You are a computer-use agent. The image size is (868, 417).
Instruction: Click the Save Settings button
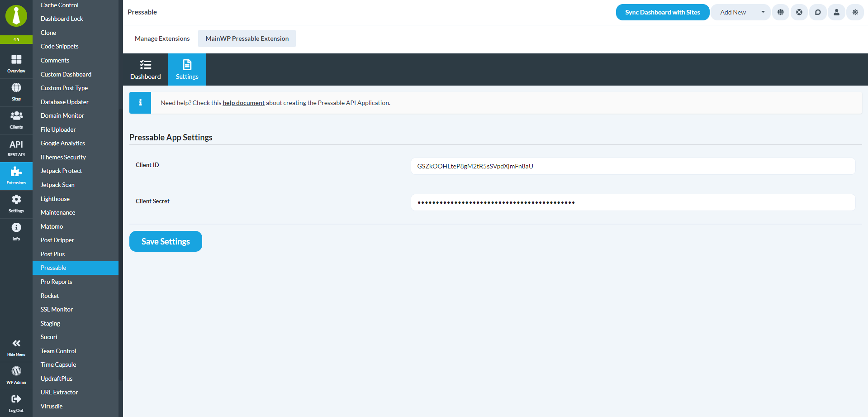pyautogui.click(x=166, y=241)
